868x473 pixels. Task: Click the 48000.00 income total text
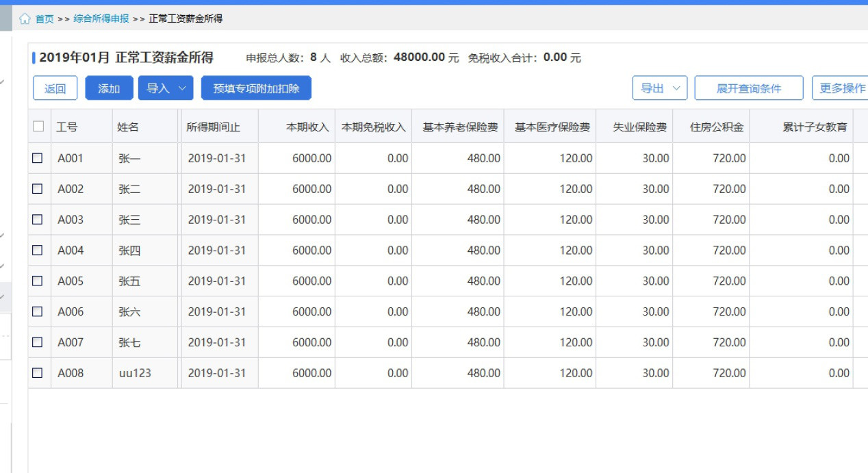(420, 57)
